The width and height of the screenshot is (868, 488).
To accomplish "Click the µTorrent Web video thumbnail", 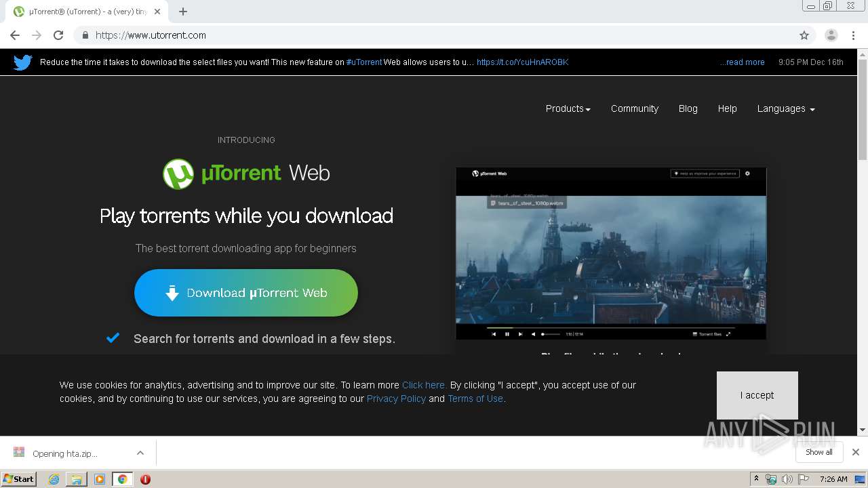I will pos(611,254).
